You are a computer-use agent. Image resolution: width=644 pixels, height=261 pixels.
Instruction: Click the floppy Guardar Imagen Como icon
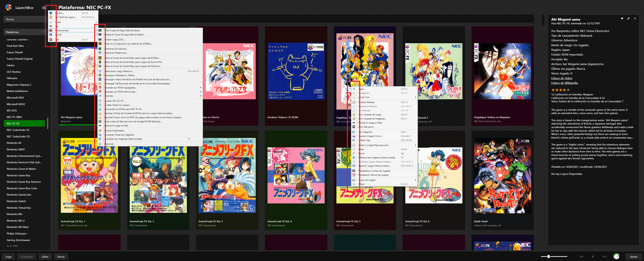pyautogui.click(x=354, y=136)
